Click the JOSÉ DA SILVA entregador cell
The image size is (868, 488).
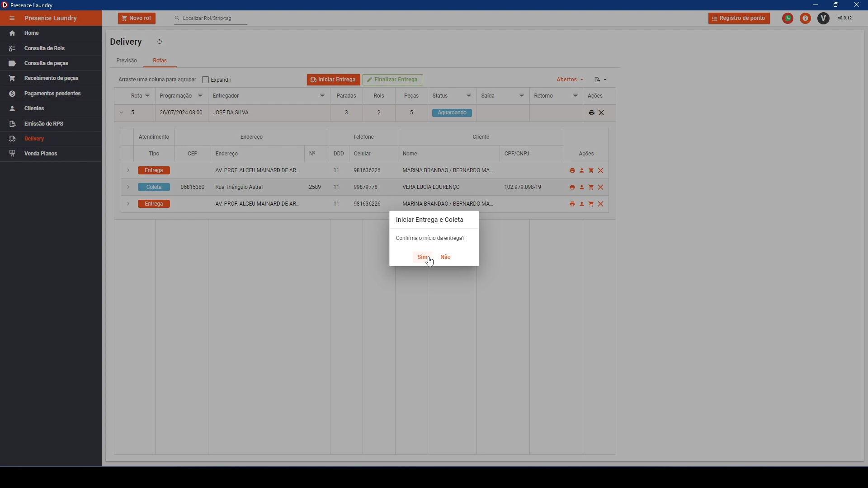pos(269,113)
